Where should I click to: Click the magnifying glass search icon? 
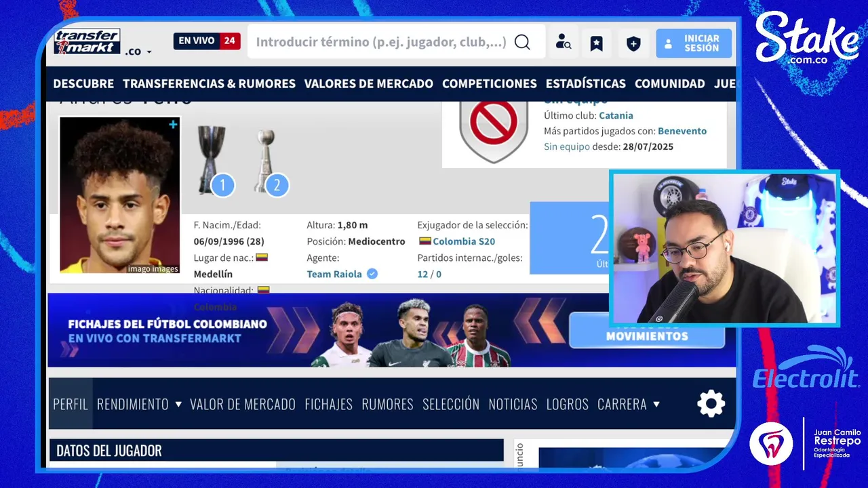click(x=522, y=42)
